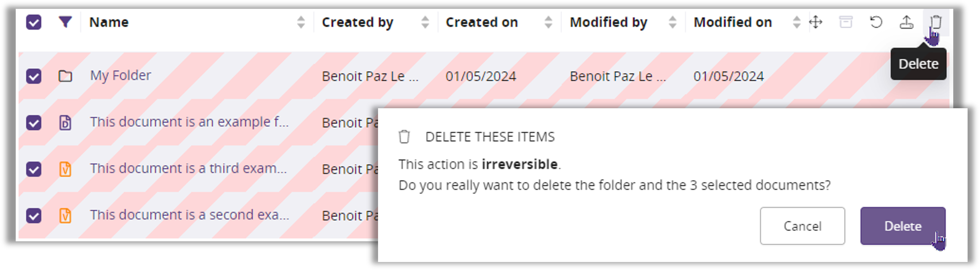Click the purple document icon in second row
The image size is (980, 270).
coord(65,123)
